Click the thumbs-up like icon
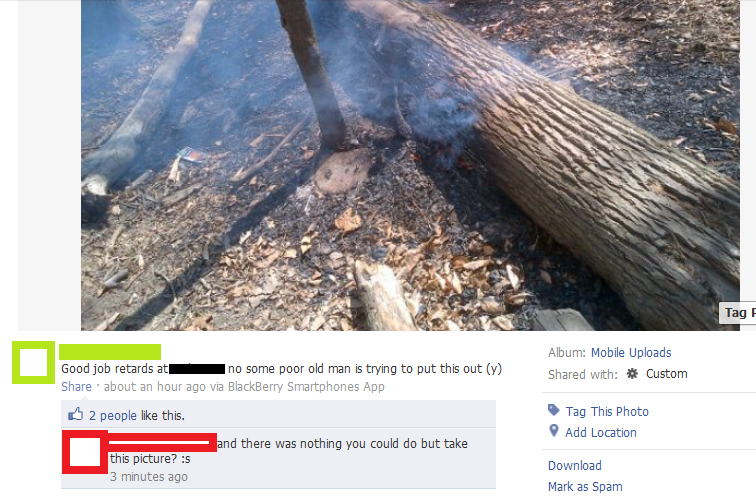The width and height of the screenshot is (756, 499). (75, 414)
